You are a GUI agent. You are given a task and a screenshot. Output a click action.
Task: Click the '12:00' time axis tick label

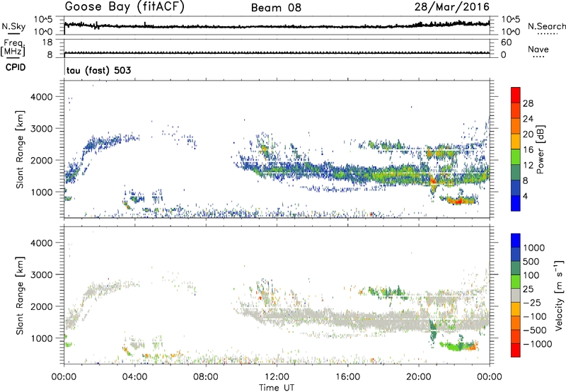point(277,377)
